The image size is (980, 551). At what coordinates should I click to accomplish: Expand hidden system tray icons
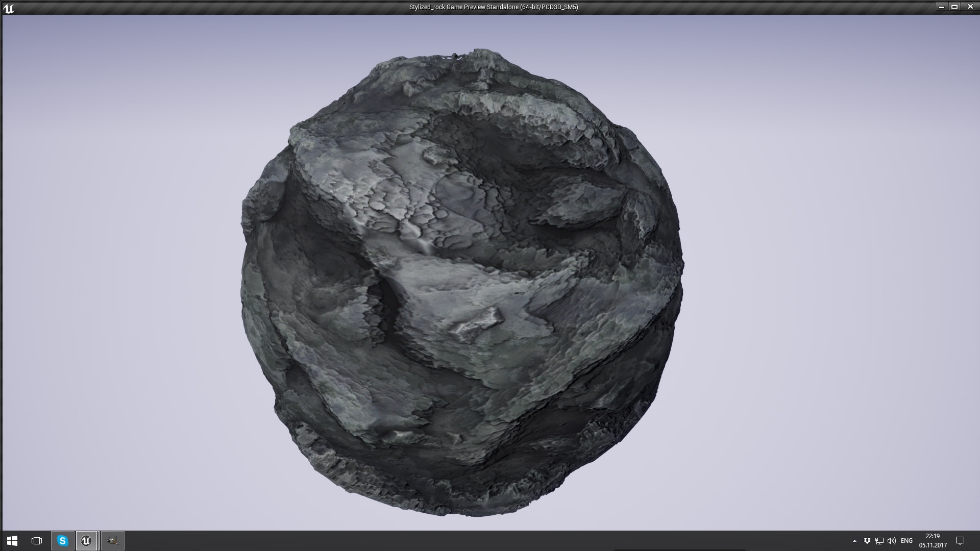tap(854, 541)
